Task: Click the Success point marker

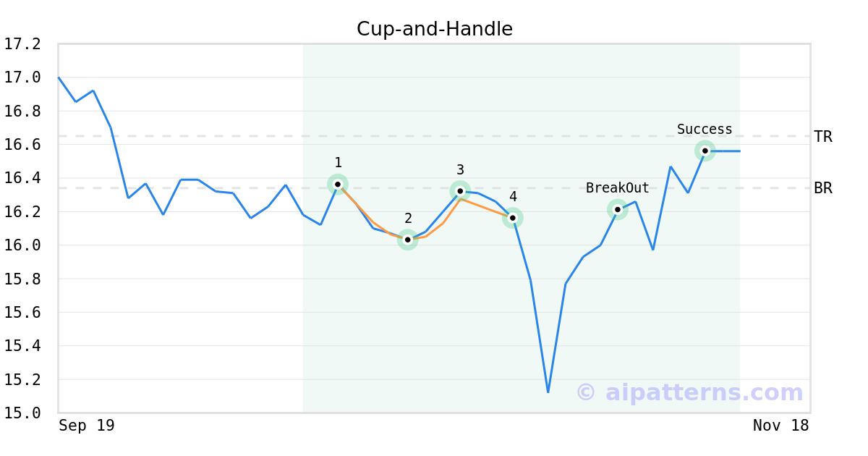Action: pyautogui.click(x=705, y=151)
